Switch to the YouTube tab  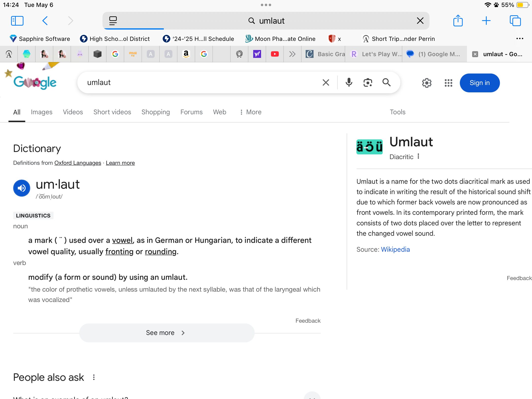pyautogui.click(x=275, y=54)
